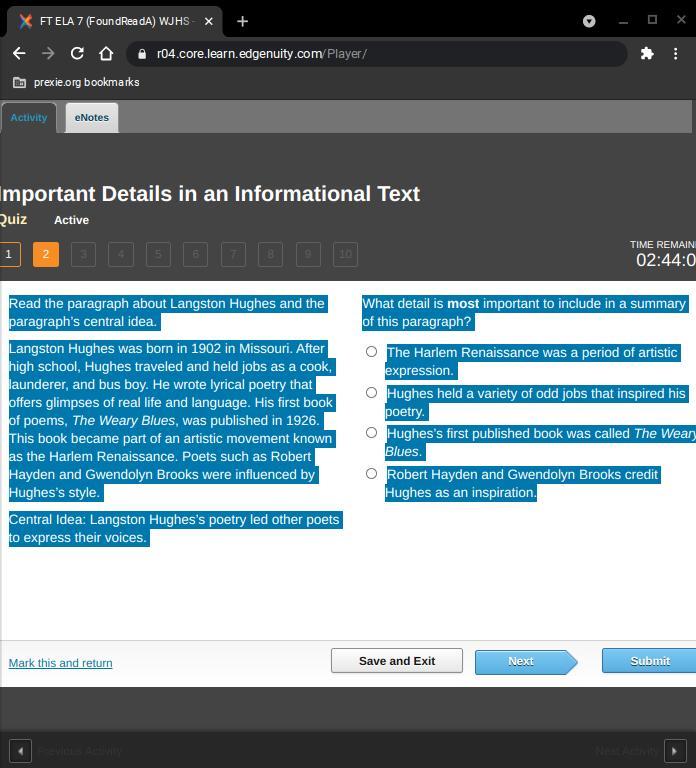Open the browser extensions puzzle icon
The height and width of the screenshot is (768, 696).
[647, 53]
